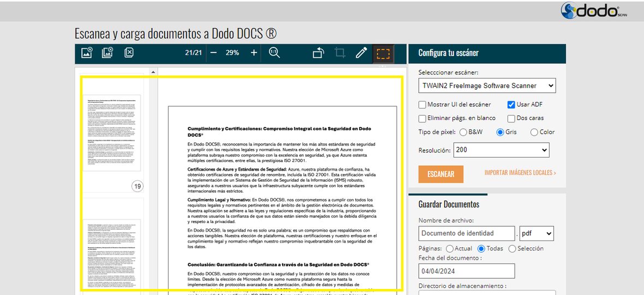Open the pencil edit tool
The image size is (644, 295).
click(361, 52)
